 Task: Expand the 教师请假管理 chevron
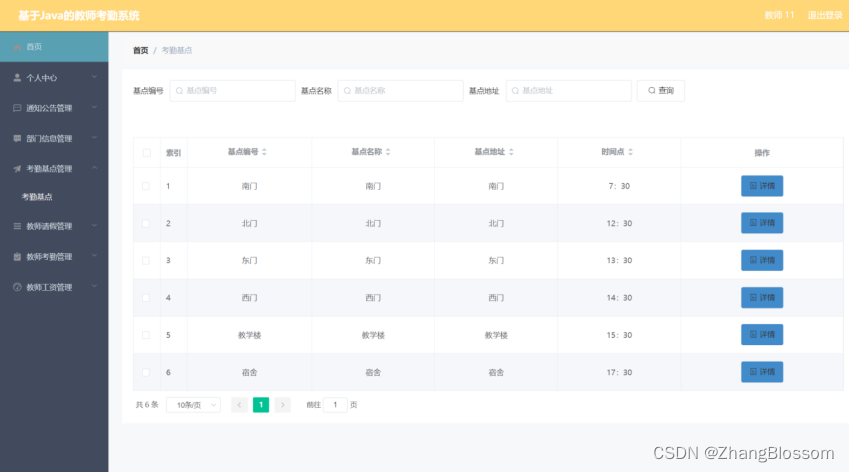pos(95,225)
